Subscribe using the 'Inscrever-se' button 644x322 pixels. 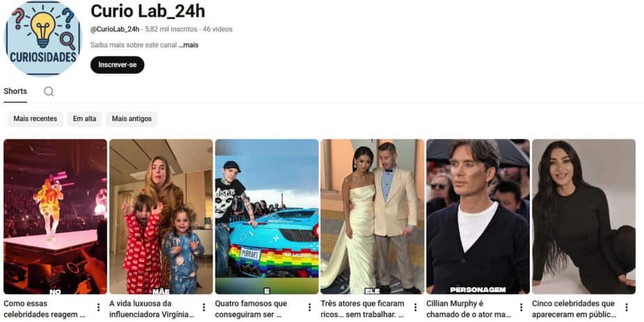(118, 65)
